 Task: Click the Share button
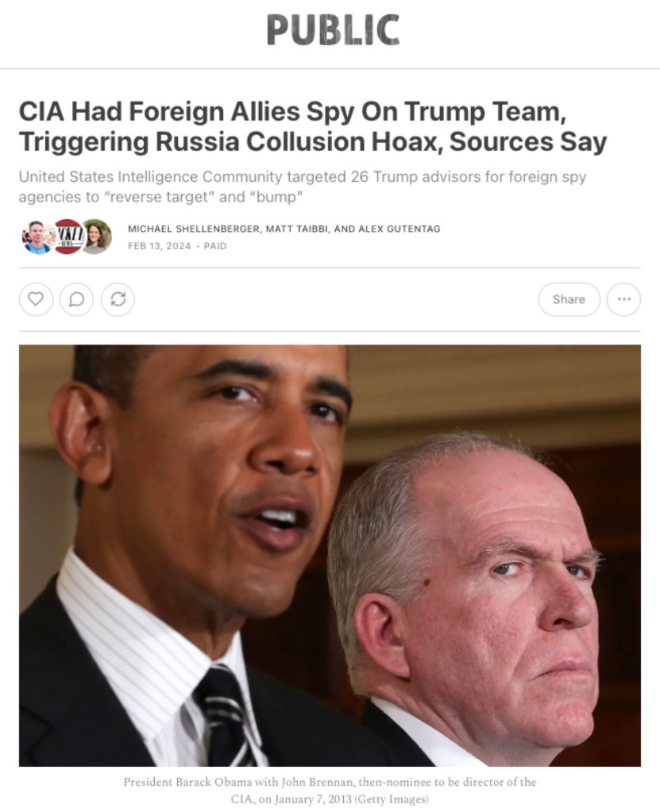point(569,299)
